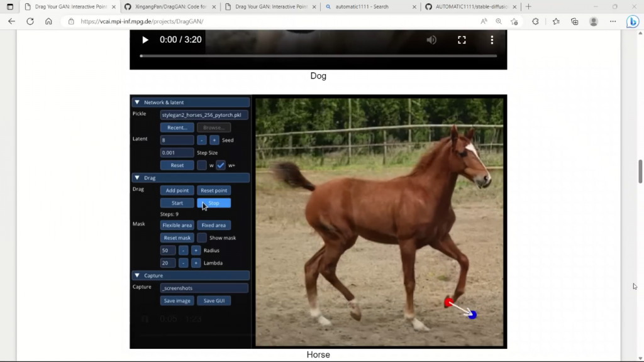Enter fullscreen for the Dog video
This screenshot has height=362, width=644.
pos(462,40)
